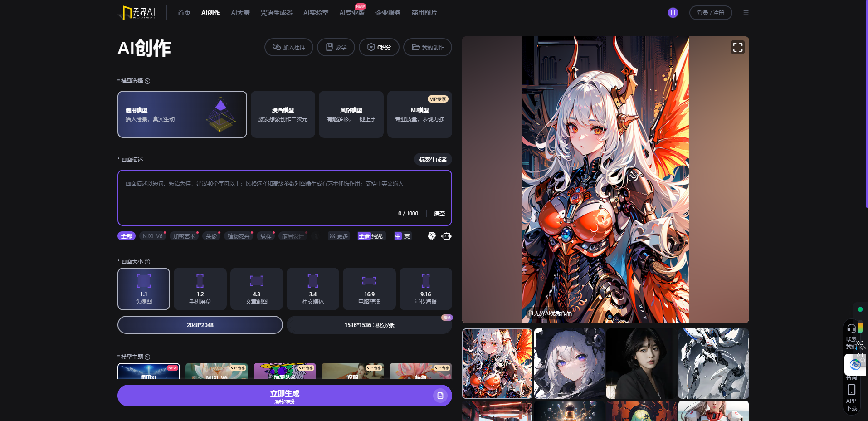Image resolution: width=868 pixels, height=421 pixels.
Task: Click the robot icon next to the dice
Action: pos(446,236)
